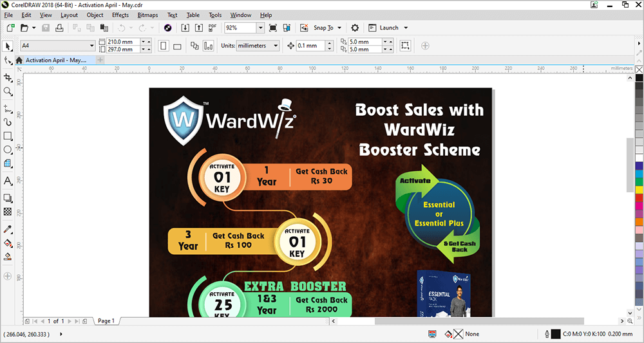Select the Artistic Media tool
This screenshot has width=644, height=343.
click(x=7, y=122)
